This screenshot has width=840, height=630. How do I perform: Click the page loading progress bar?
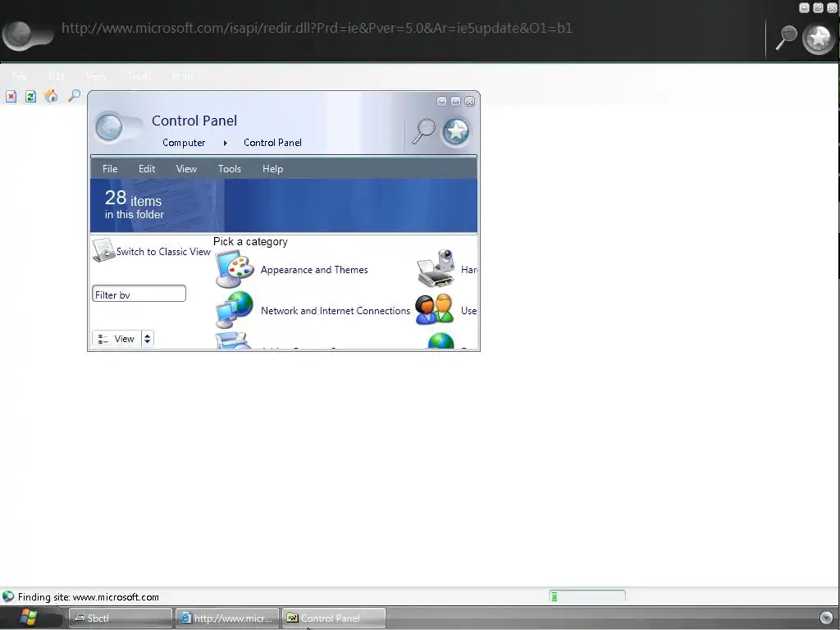coord(587,596)
